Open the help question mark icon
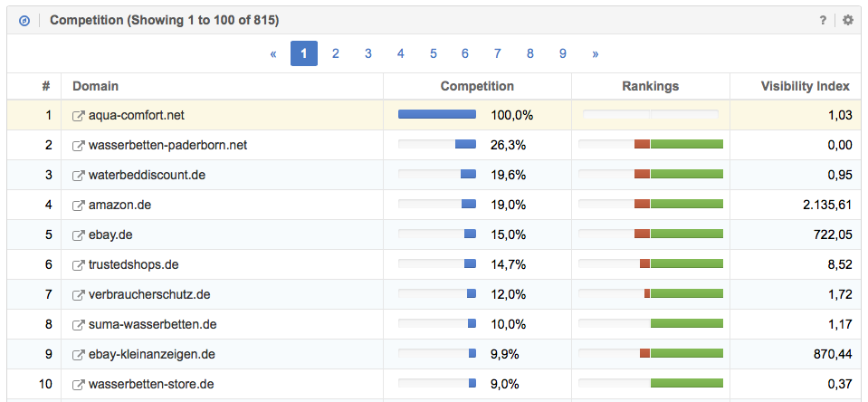Viewport: 868px width, 402px height. [823, 20]
